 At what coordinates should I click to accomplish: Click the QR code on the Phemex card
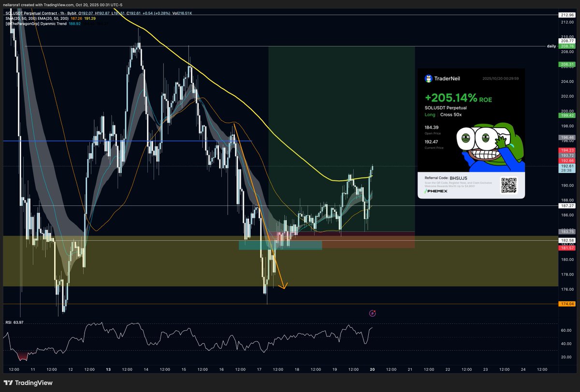pos(508,185)
